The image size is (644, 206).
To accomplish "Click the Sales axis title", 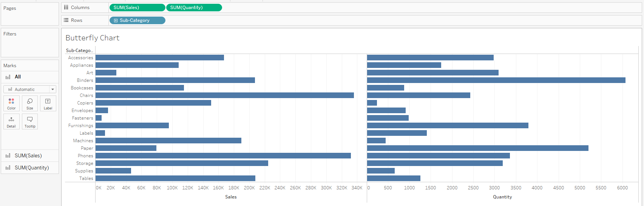I will 231,197.
